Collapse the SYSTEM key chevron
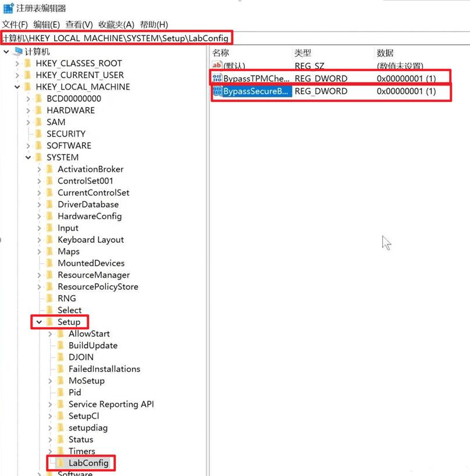The height and width of the screenshot is (476, 470). tap(27, 157)
